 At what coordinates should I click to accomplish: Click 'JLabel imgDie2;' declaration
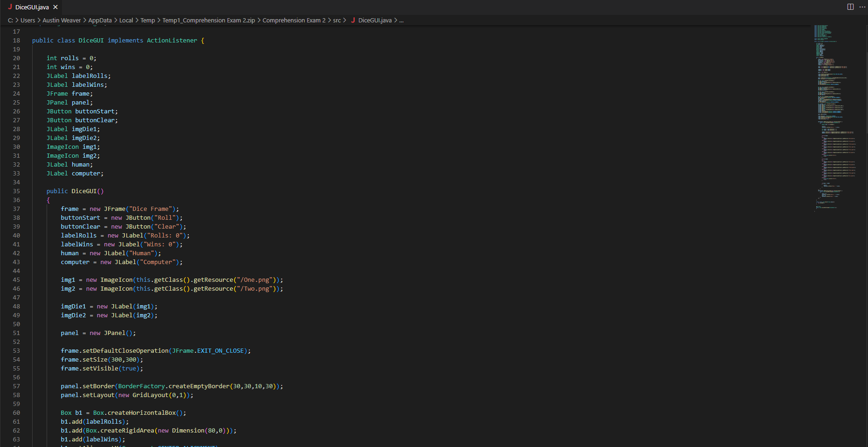[73, 138]
